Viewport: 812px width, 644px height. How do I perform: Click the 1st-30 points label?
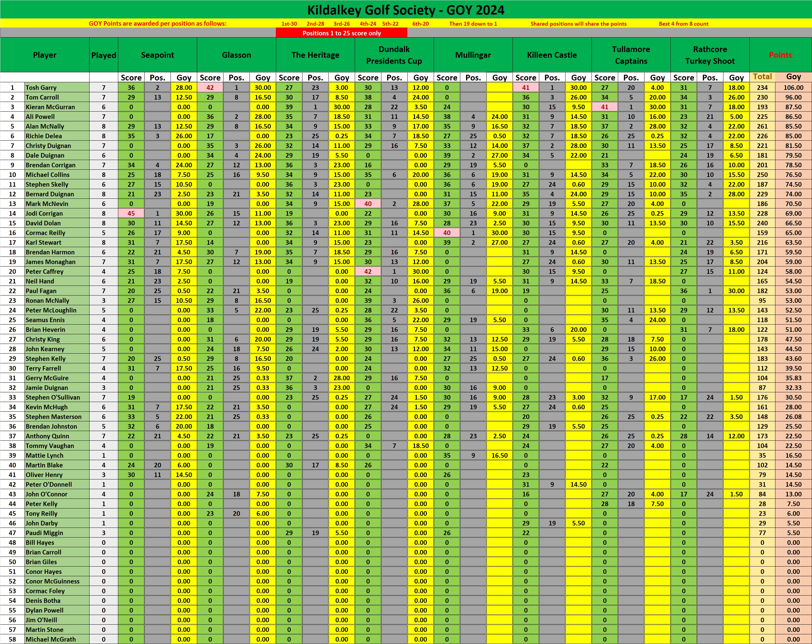coord(289,24)
